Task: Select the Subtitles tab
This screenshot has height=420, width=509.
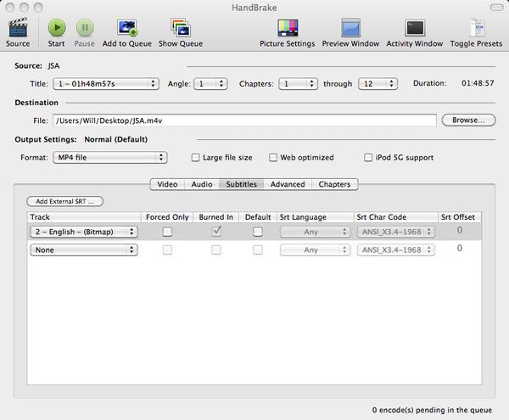Action: click(x=242, y=184)
